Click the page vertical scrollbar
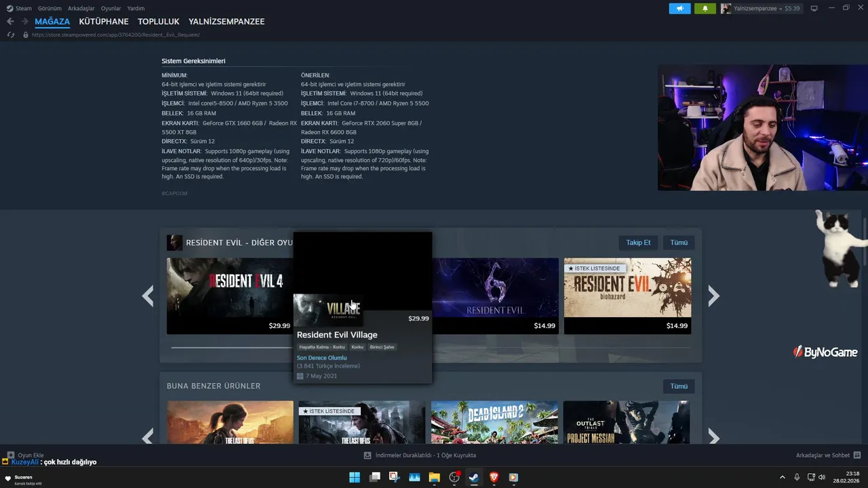 [864, 243]
